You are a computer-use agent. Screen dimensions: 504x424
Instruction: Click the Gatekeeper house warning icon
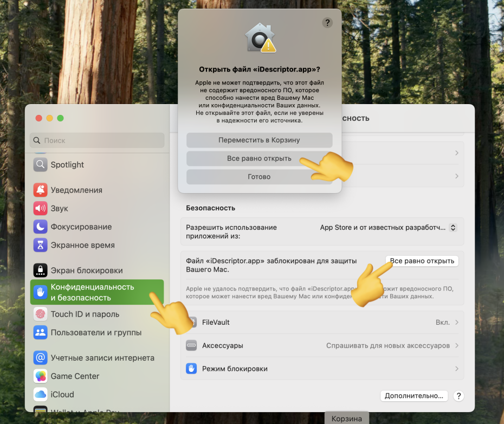tap(260, 38)
